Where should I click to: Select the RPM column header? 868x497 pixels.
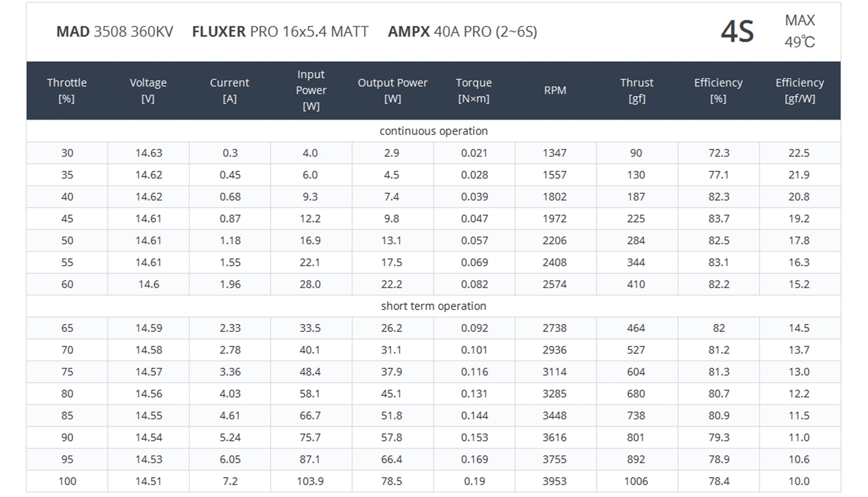[555, 91]
